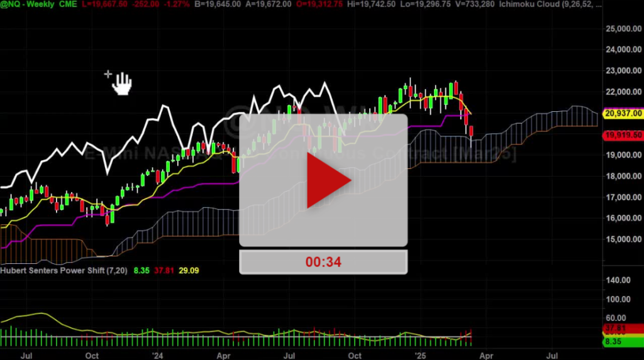
Task: Click the 00:34 video duration label
Action: 323,262
